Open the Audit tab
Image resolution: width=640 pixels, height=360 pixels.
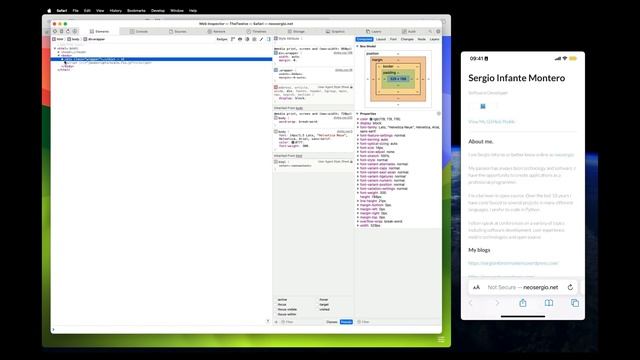click(x=409, y=31)
